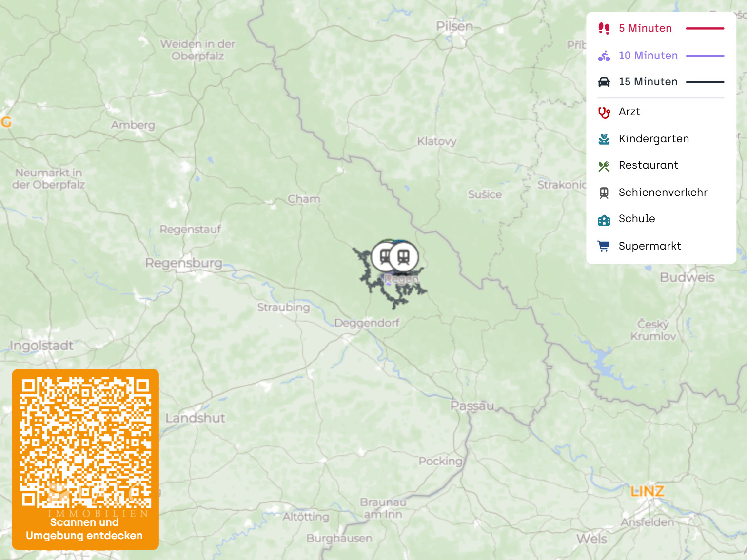The height and width of the screenshot is (560, 747).
Task: Toggle the 10 Minuten cycling isochrone
Action: pyautogui.click(x=661, y=56)
